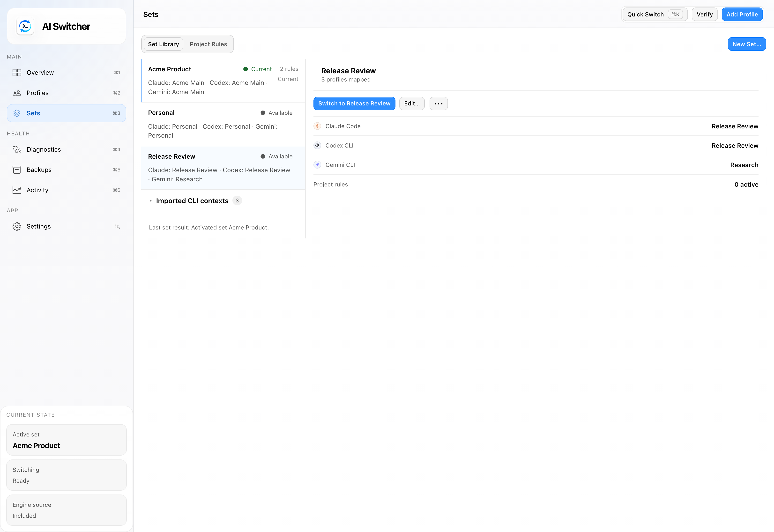
Task: Click the Add Profile button
Action: tap(742, 14)
